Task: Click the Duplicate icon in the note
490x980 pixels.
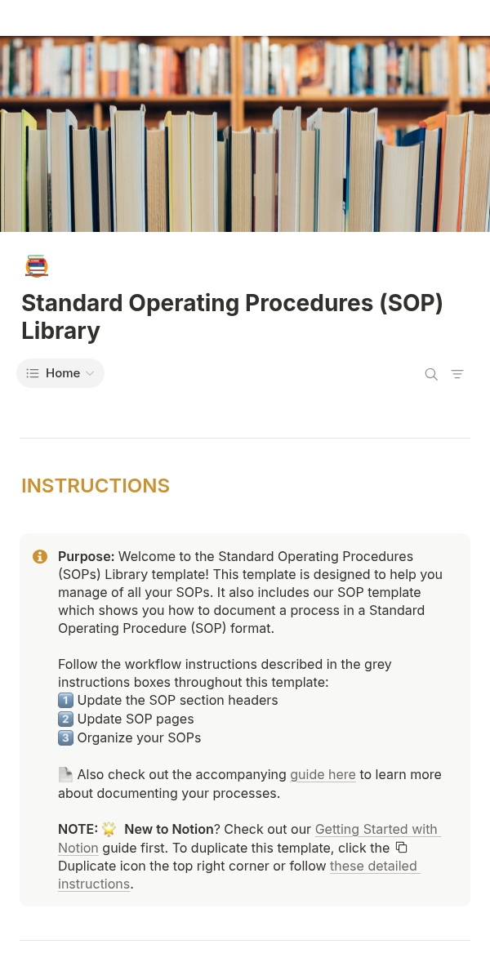Action: coord(401,847)
